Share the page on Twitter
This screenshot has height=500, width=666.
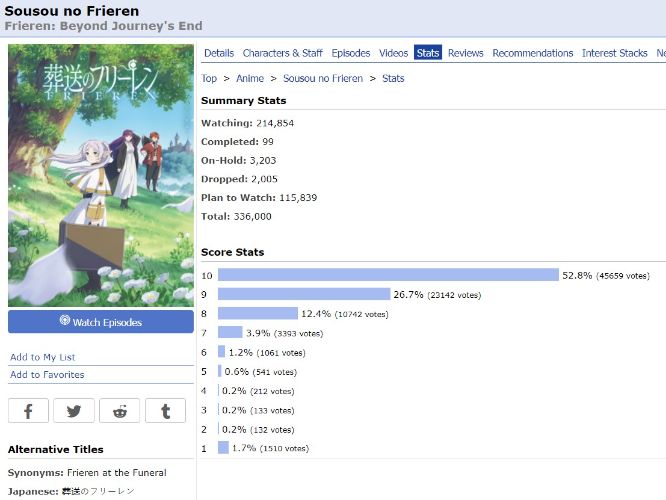(x=74, y=410)
